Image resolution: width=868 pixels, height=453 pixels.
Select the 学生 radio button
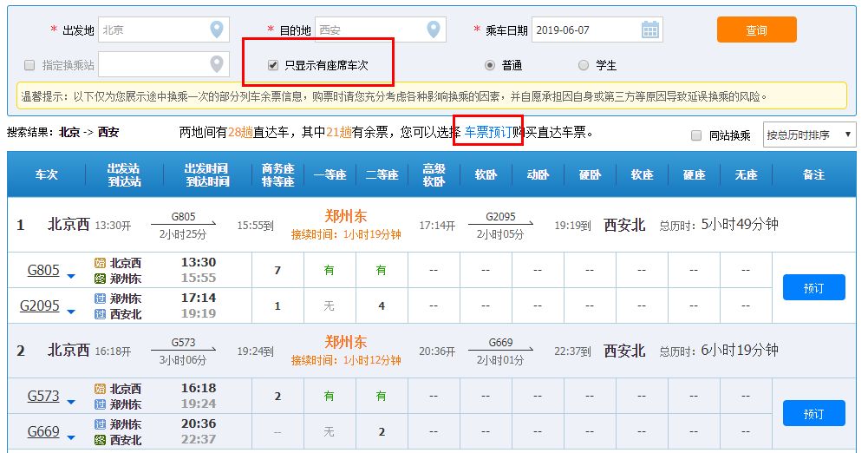click(584, 65)
